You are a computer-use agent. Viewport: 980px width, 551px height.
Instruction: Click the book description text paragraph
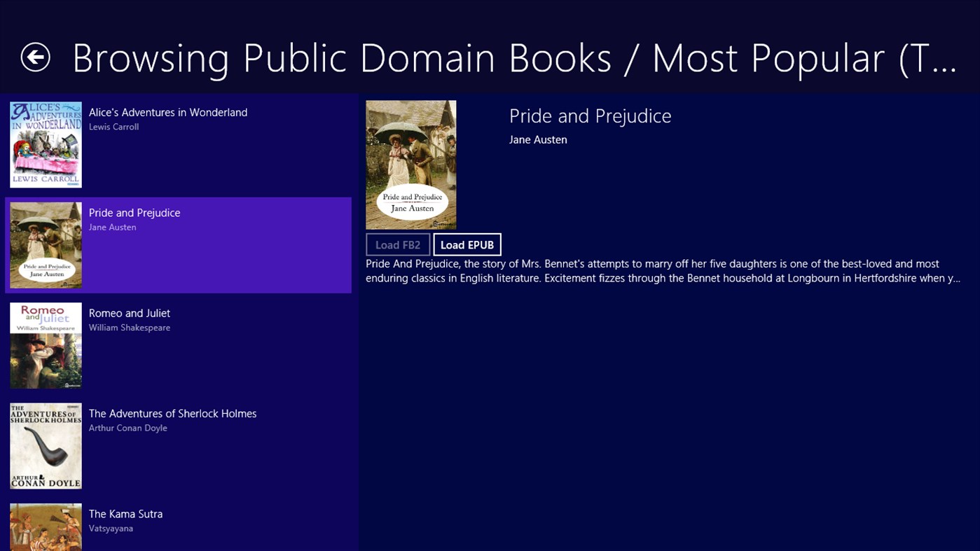point(662,271)
